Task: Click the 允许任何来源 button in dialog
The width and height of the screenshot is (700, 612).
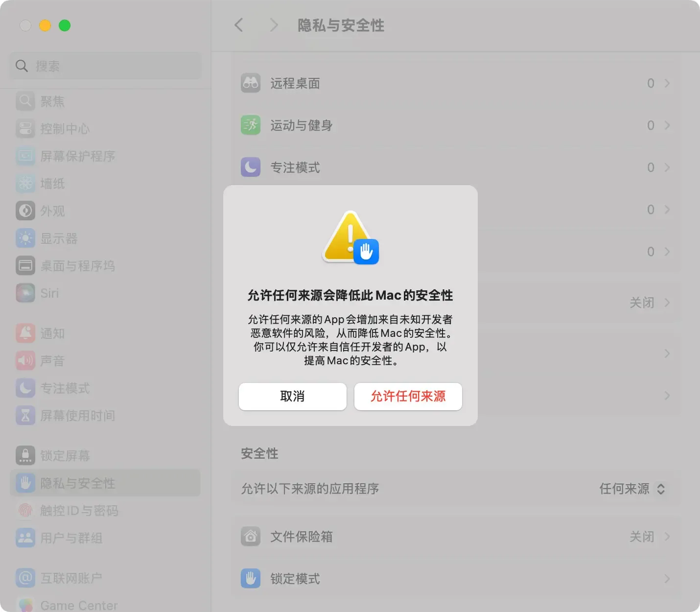Action: (x=408, y=397)
